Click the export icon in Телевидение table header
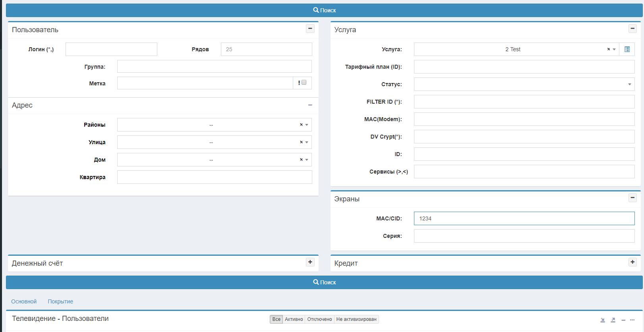Image resolution: width=644 pixels, height=332 pixels. tap(613, 320)
